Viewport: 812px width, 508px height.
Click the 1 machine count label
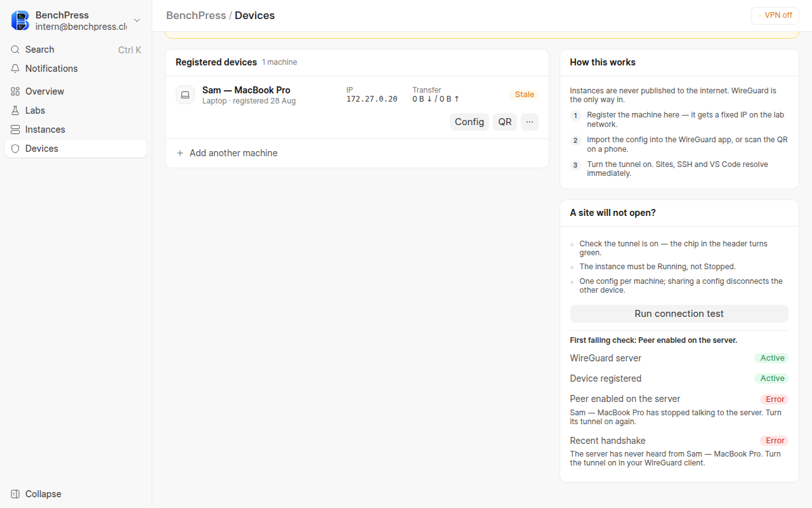(x=280, y=62)
